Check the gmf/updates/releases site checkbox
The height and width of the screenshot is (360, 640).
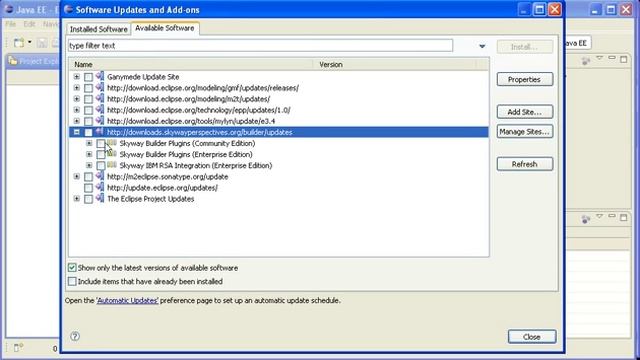(x=89, y=88)
